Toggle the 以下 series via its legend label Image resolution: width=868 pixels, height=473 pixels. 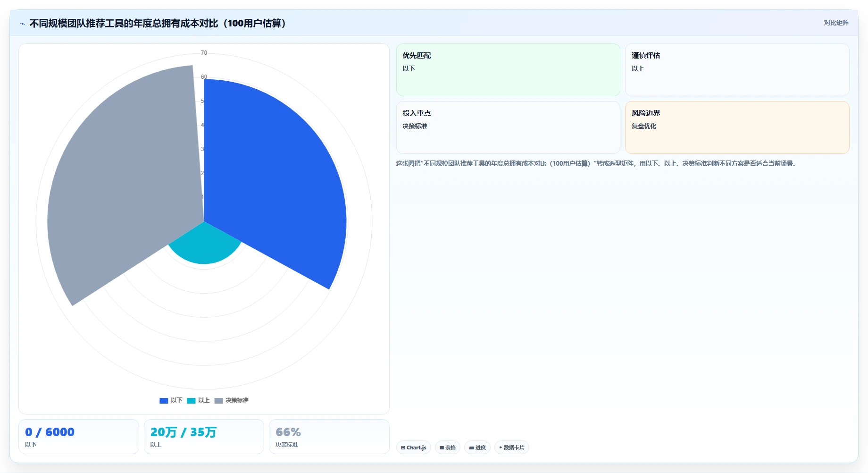tap(176, 400)
